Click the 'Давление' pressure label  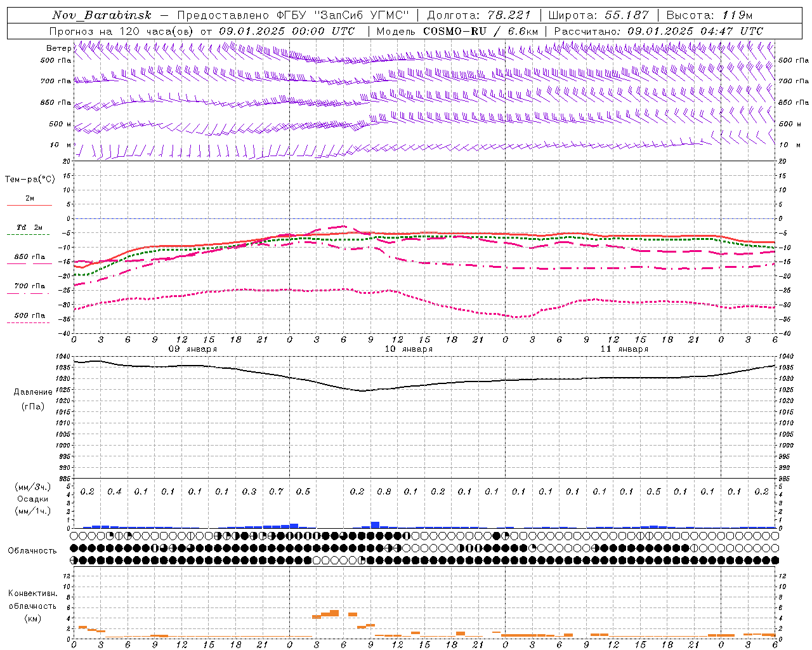33,392
